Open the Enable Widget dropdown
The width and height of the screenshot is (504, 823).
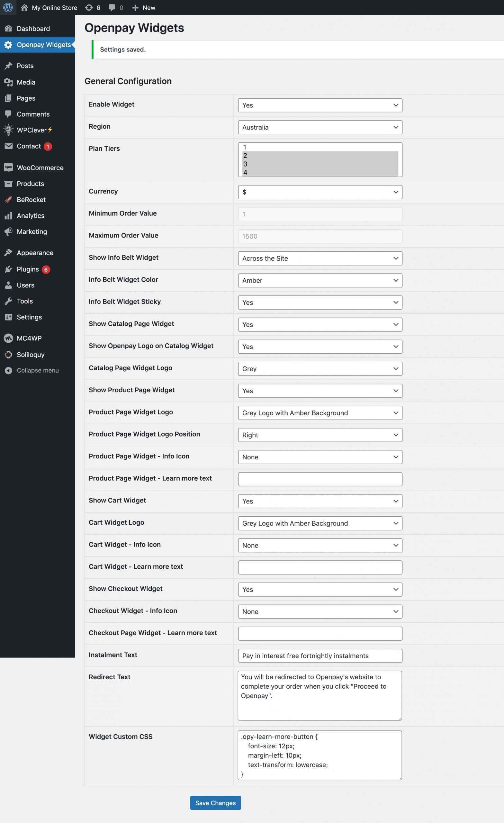[x=320, y=105]
